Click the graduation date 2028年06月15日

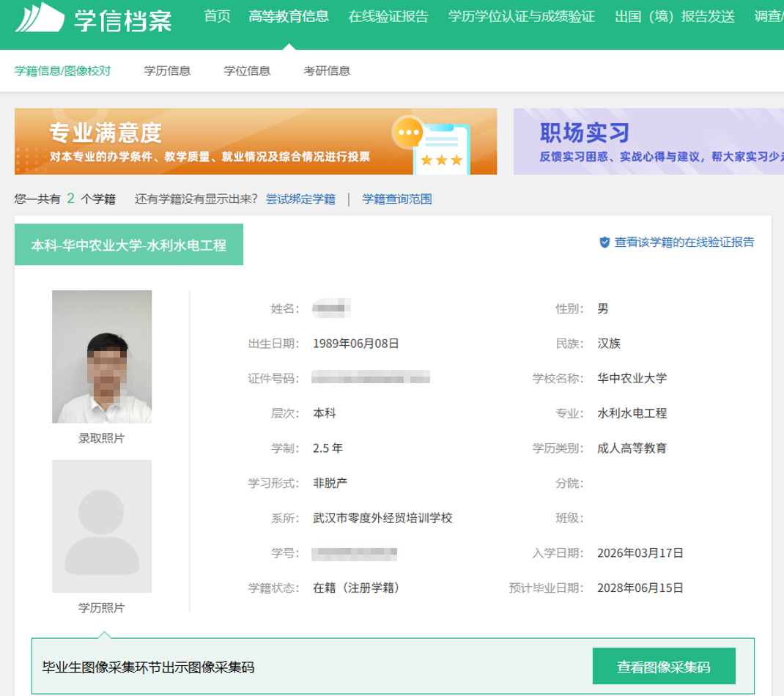tap(640, 588)
